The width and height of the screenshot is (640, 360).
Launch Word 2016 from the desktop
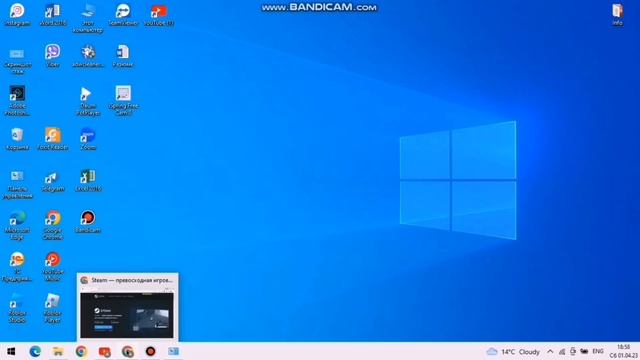pyautogui.click(x=53, y=15)
